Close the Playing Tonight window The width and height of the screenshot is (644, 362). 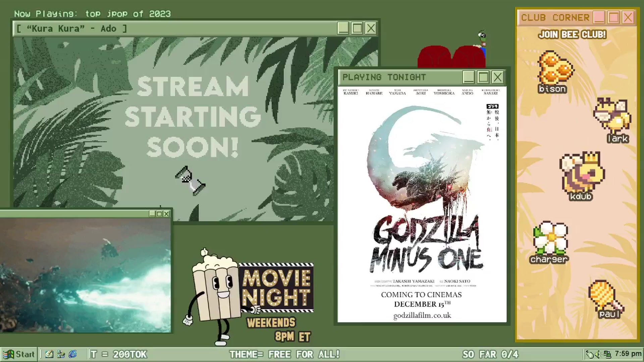498,77
